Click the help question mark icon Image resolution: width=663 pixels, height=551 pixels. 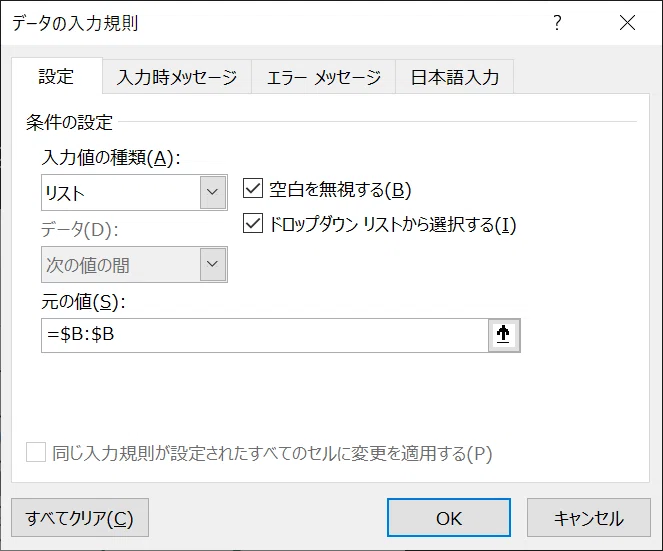click(x=557, y=22)
